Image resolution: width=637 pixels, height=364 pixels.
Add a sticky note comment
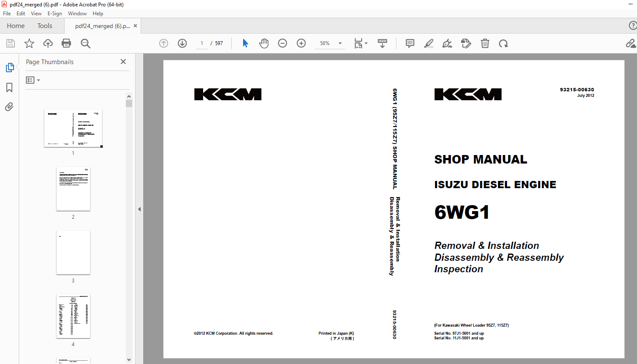coord(410,43)
